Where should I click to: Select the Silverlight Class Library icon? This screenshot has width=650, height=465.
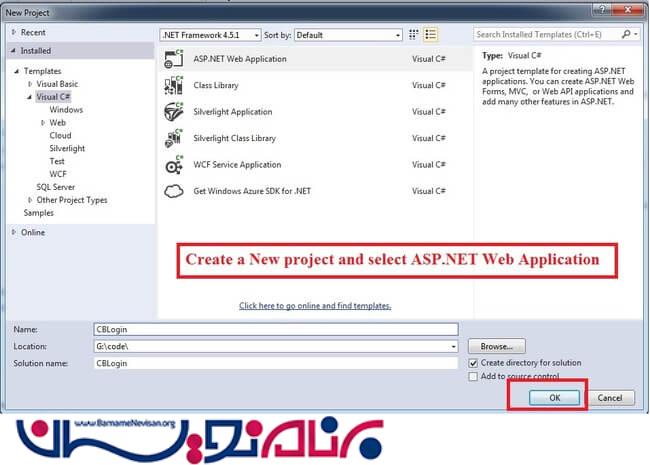pyautogui.click(x=173, y=139)
